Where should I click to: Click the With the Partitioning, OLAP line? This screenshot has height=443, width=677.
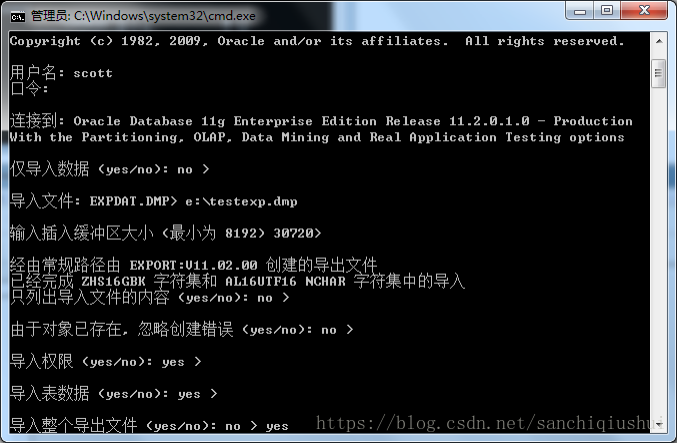(x=317, y=138)
